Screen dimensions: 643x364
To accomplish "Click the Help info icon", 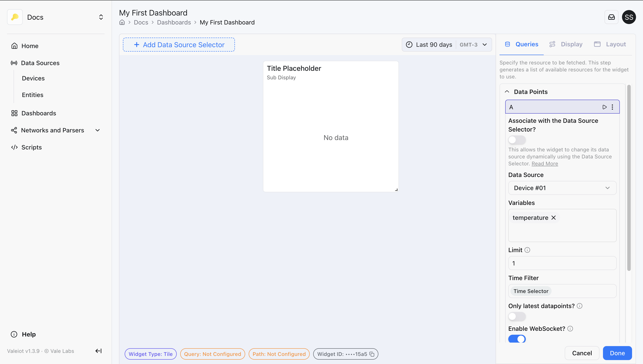I will [x=14, y=334].
